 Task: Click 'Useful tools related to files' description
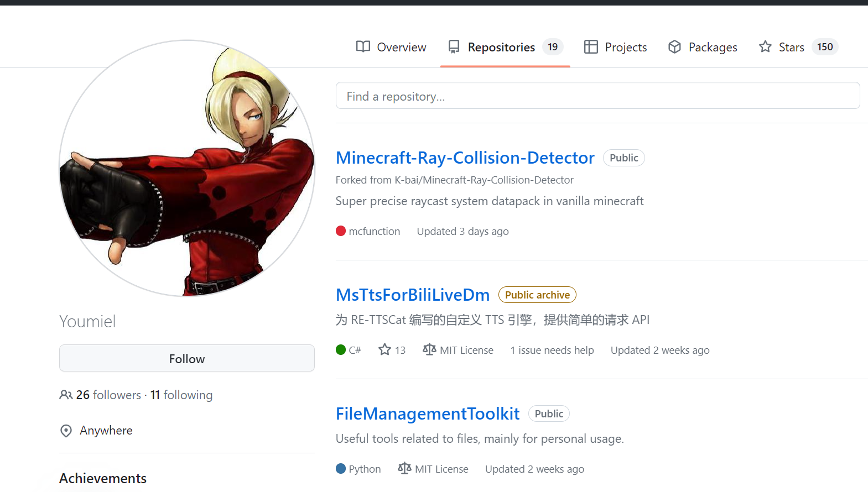pos(480,439)
